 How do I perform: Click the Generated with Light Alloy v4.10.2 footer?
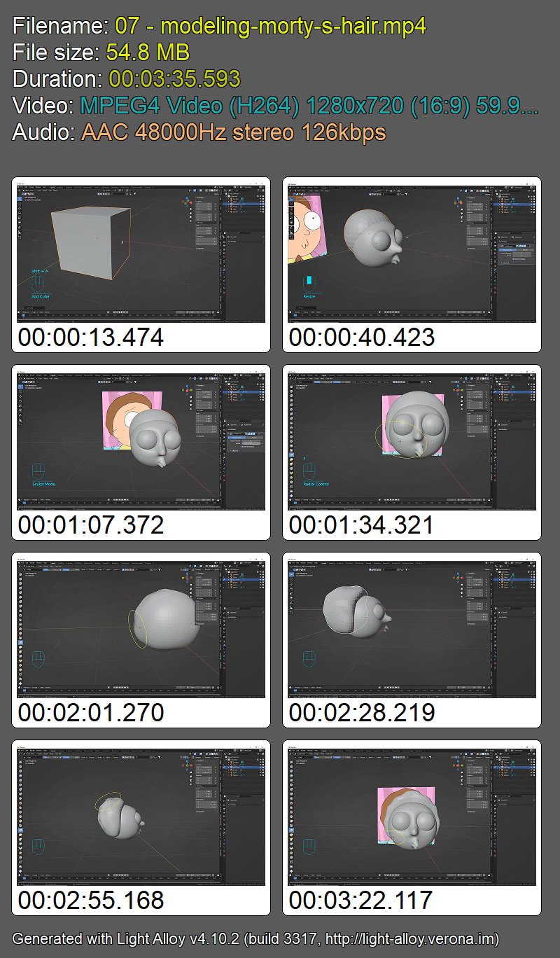255,938
